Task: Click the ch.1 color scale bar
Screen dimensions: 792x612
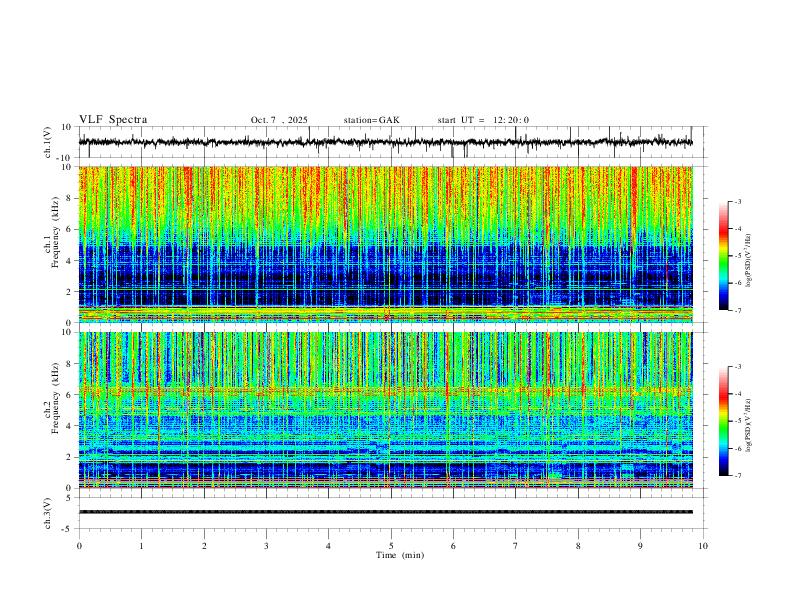Action: (724, 256)
